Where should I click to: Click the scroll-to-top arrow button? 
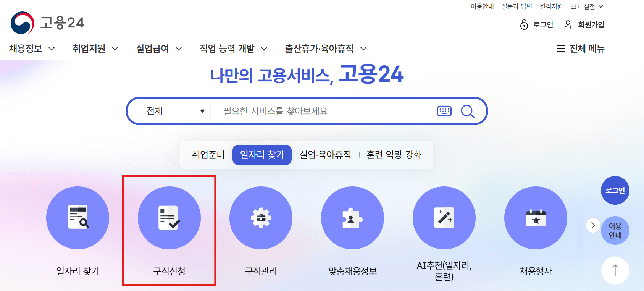pos(615,270)
